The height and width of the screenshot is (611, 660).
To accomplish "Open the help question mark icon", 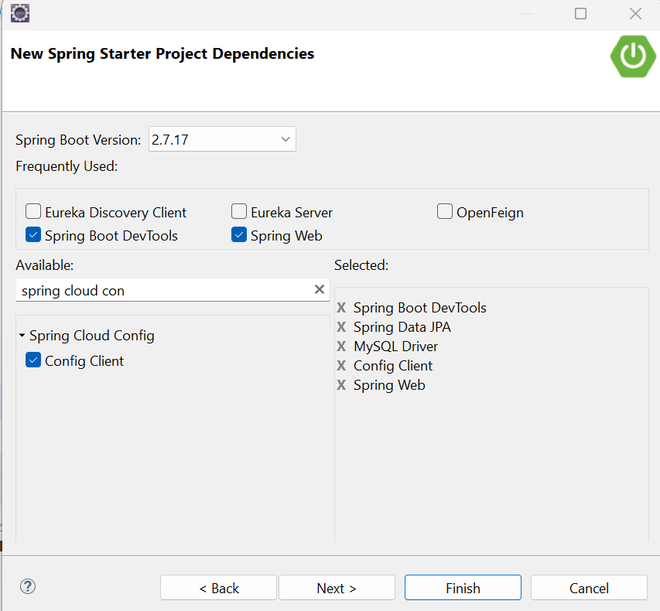I will click(28, 587).
